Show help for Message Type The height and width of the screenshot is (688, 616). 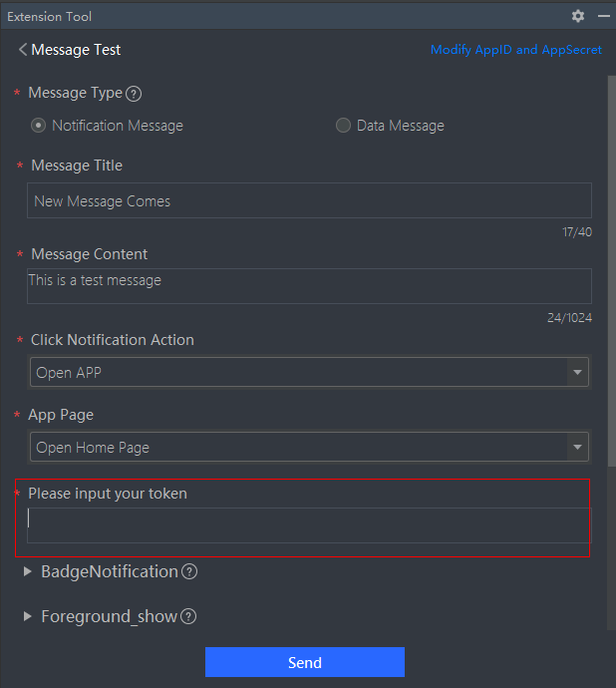(x=134, y=94)
